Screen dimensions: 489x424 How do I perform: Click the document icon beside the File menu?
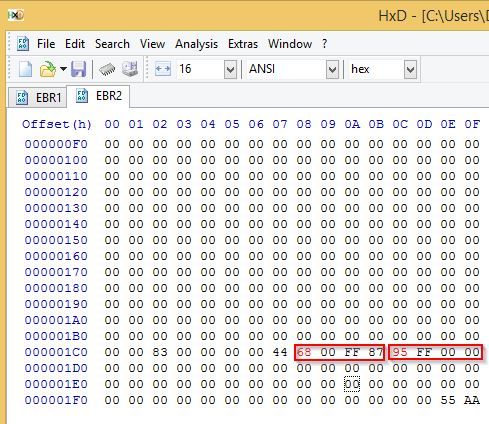click(x=23, y=43)
